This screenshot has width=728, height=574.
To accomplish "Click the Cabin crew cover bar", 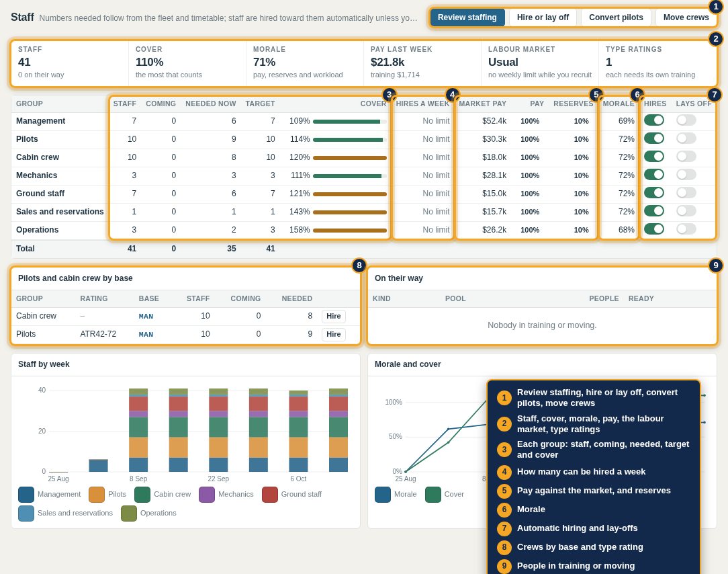I will coord(350,157).
